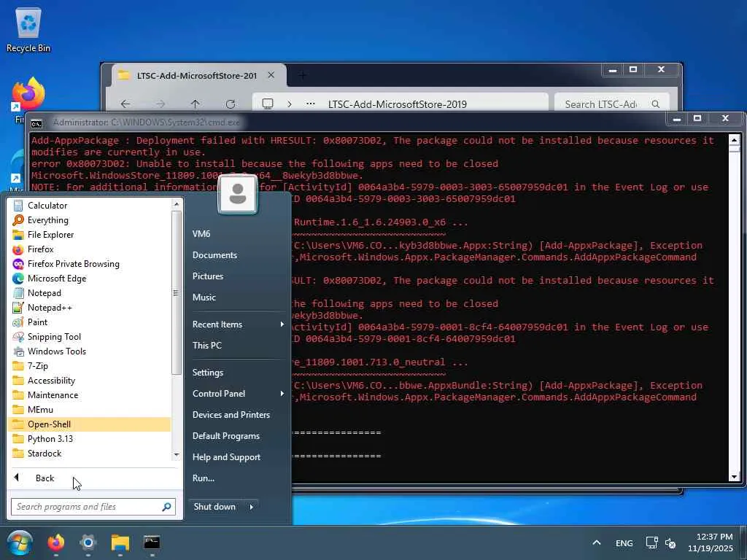Add a new tab in the Explorer window
Viewport: 747px width, 560px height.
[303, 75]
